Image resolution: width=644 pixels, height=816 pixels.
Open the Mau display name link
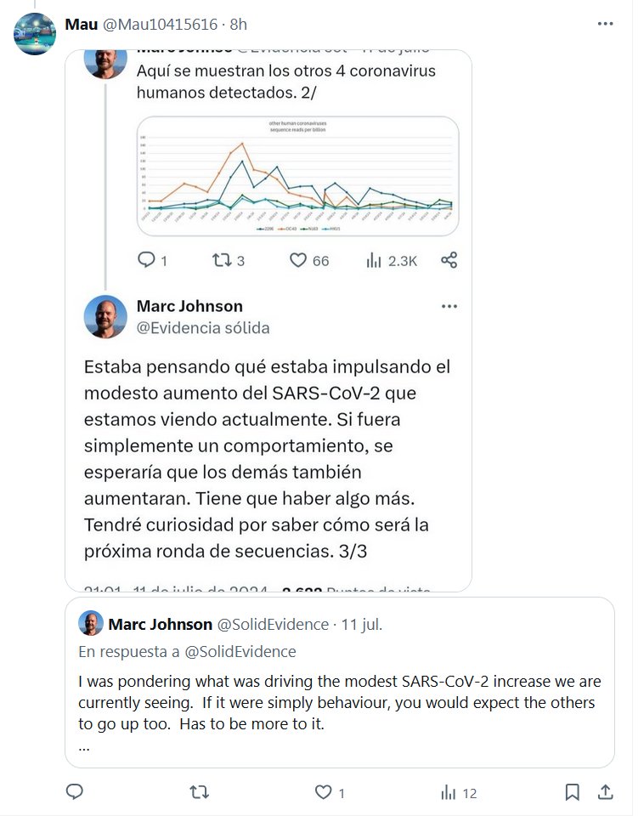point(81,24)
